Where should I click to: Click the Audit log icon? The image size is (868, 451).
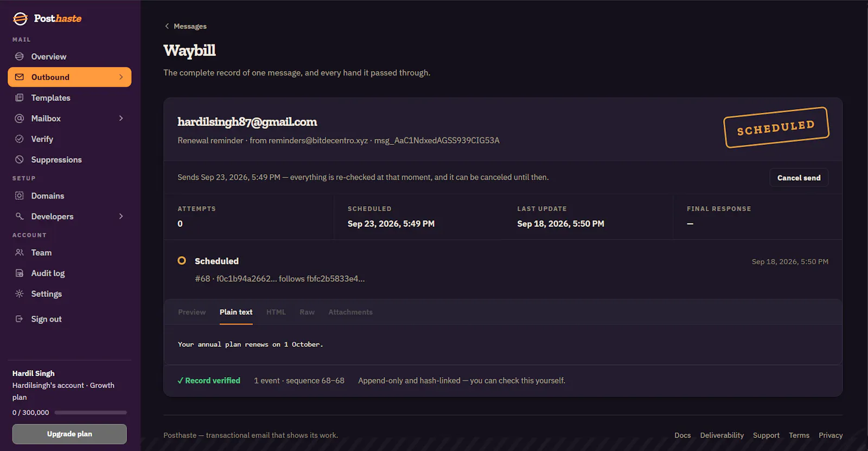pyautogui.click(x=20, y=273)
